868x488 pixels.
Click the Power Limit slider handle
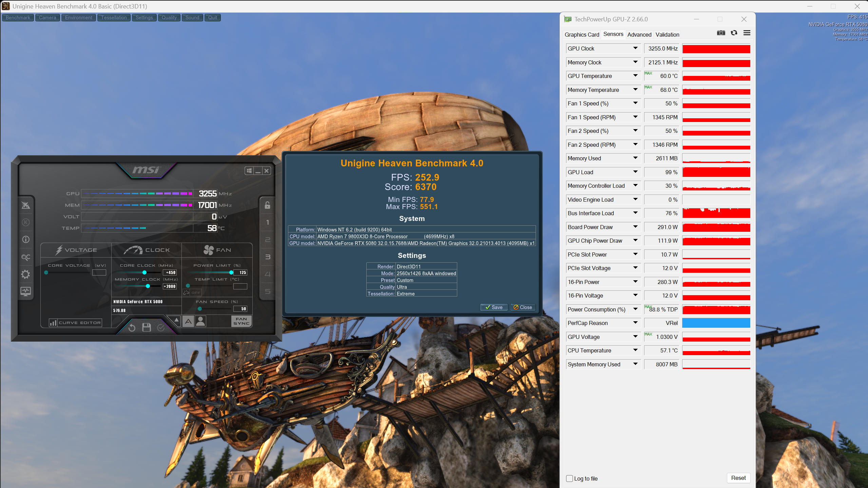(x=231, y=272)
